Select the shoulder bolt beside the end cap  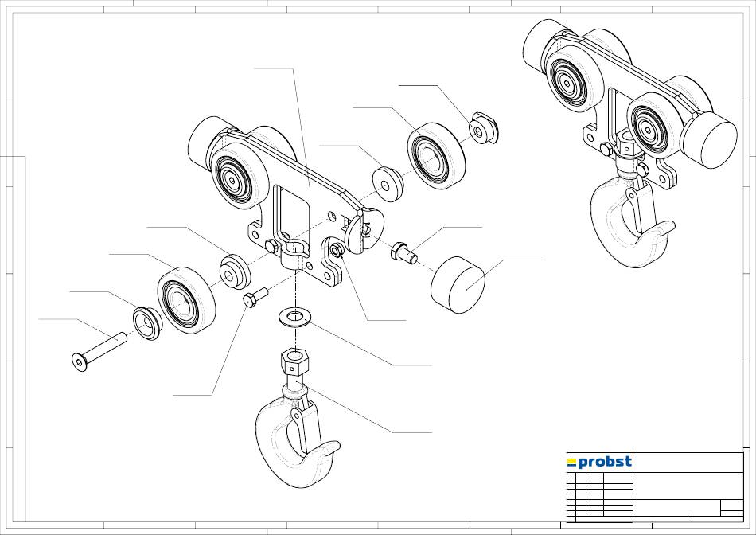[x=404, y=253]
